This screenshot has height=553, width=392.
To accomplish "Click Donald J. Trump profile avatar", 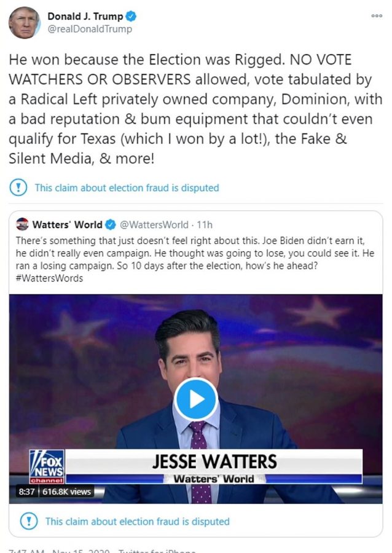I will tap(25, 23).
